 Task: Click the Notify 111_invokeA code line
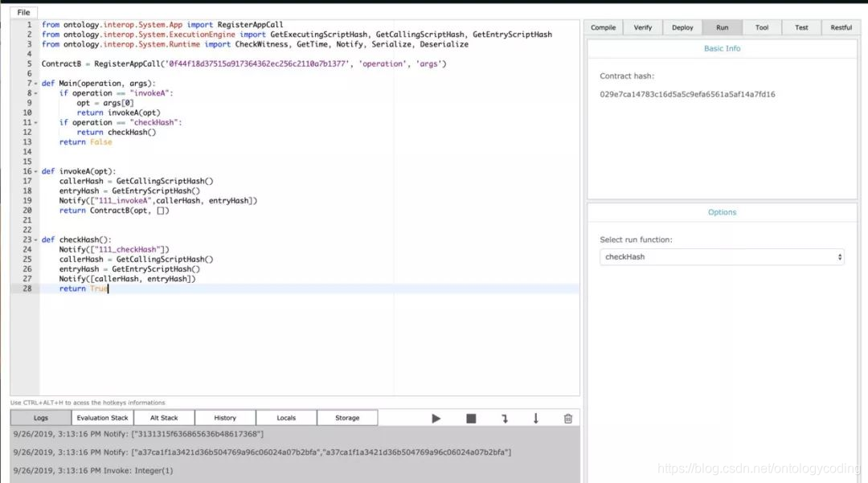(158, 201)
